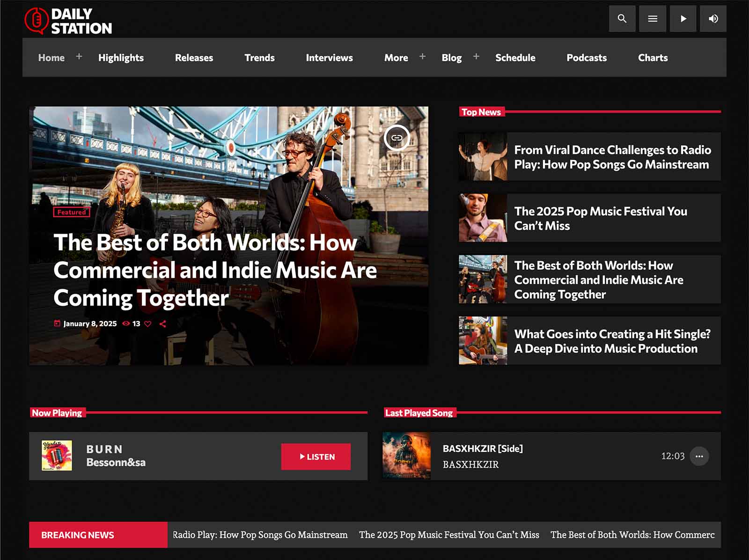Click the chain link icon on featured image

click(397, 138)
